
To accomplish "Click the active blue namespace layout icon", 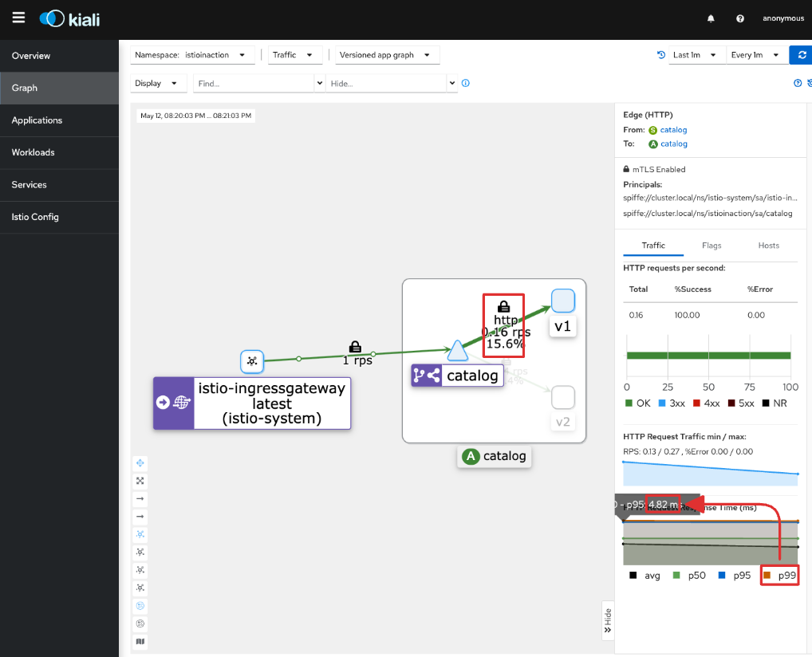I will coord(140,606).
